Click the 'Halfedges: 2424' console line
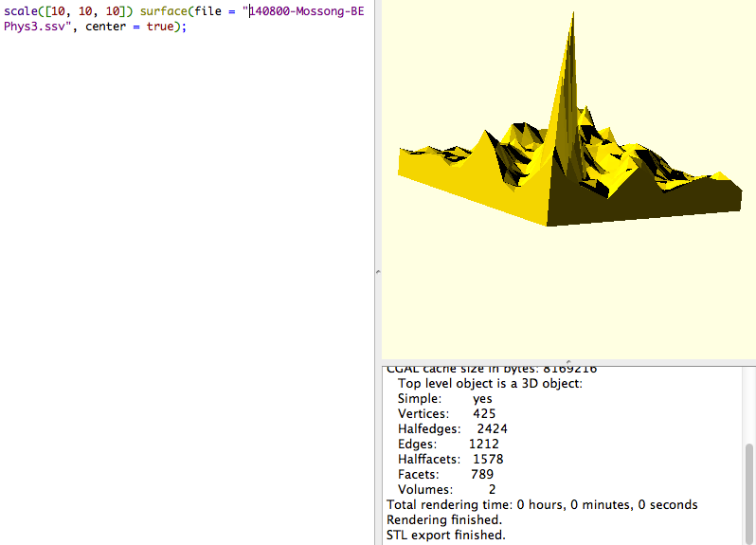 [452, 429]
